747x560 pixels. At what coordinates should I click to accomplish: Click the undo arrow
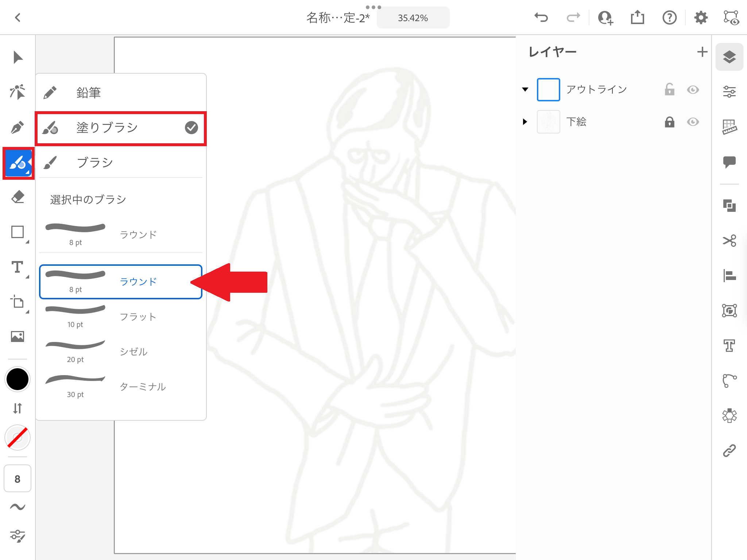[541, 17]
